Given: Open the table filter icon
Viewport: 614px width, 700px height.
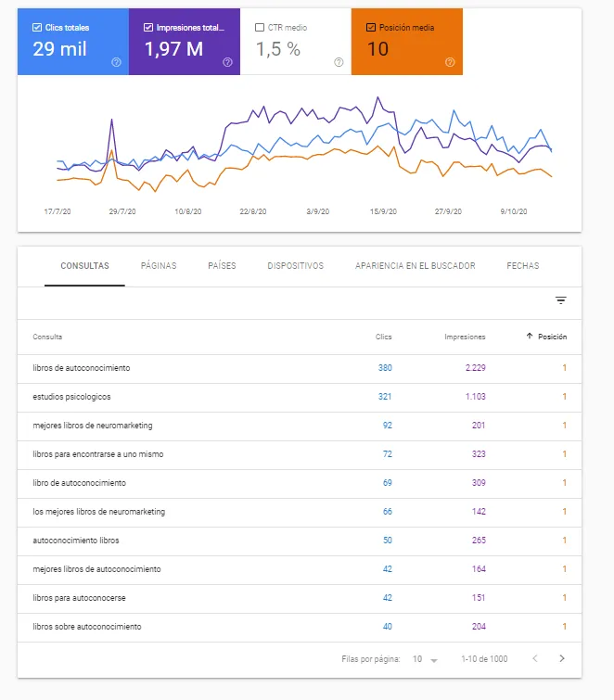Looking at the screenshot, I should coord(561,300).
